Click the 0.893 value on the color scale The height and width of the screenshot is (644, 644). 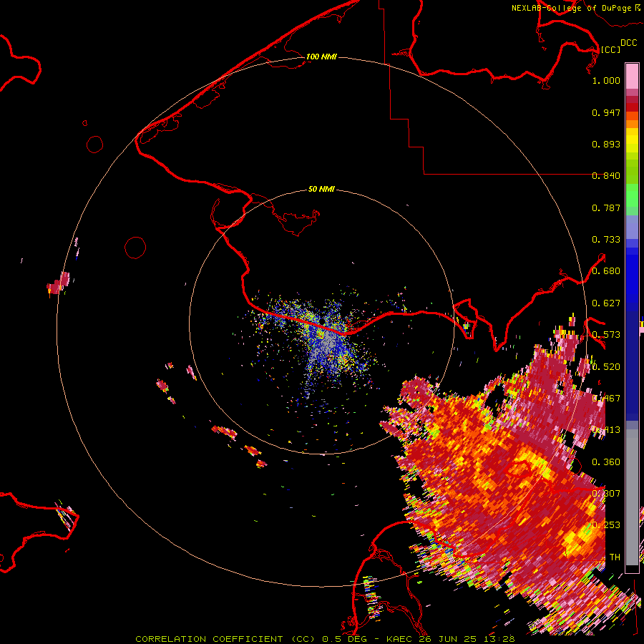(606, 144)
